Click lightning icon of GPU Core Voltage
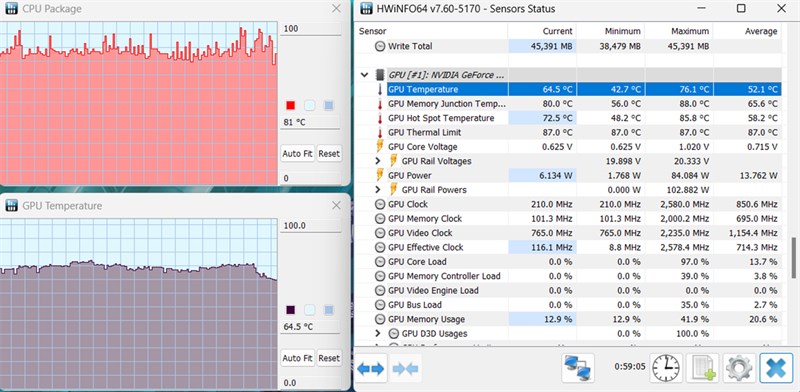Viewport: 800px width, 392px height. pyautogui.click(x=380, y=146)
